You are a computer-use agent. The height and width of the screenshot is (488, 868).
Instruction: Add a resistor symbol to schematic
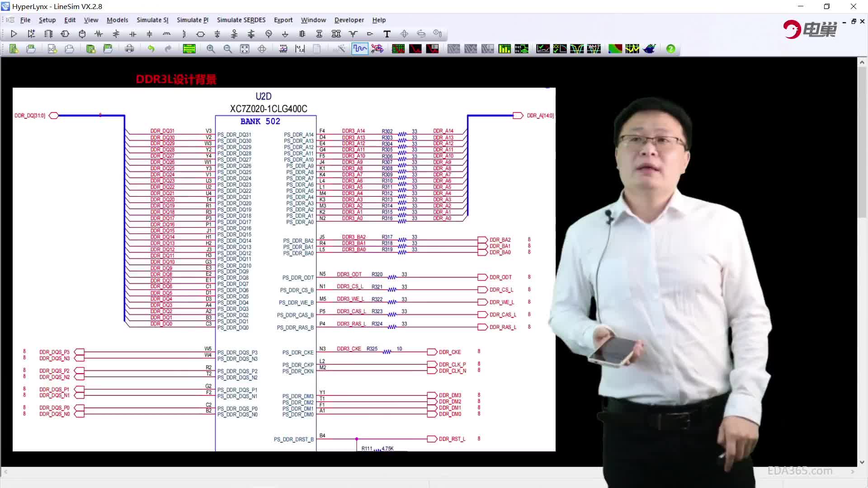tap(99, 34)
